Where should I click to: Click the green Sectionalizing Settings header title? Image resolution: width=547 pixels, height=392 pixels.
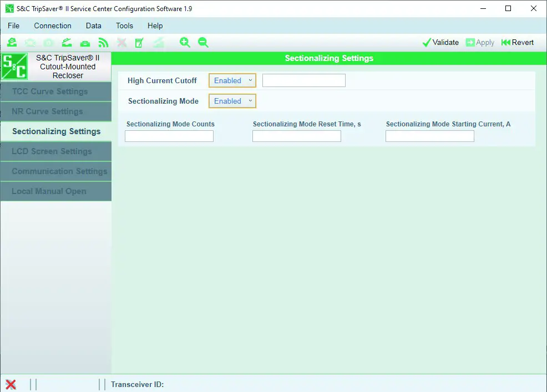[329, 58]
